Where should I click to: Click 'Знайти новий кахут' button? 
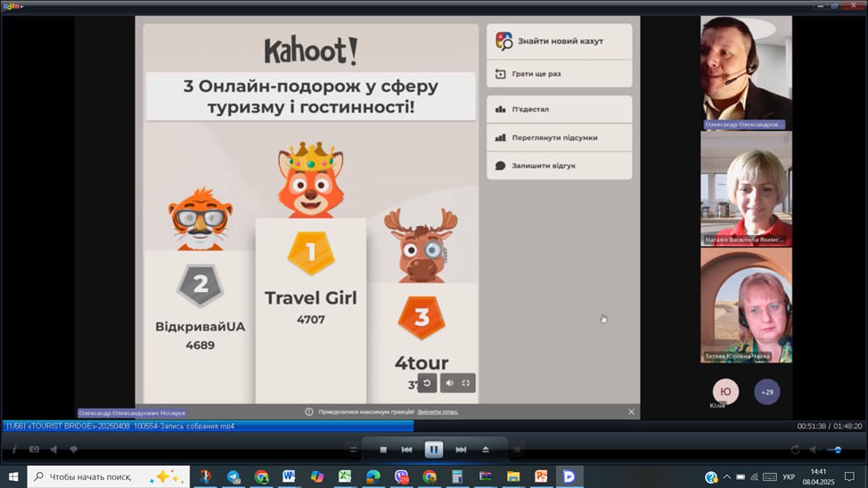click(x=559, y=41)
